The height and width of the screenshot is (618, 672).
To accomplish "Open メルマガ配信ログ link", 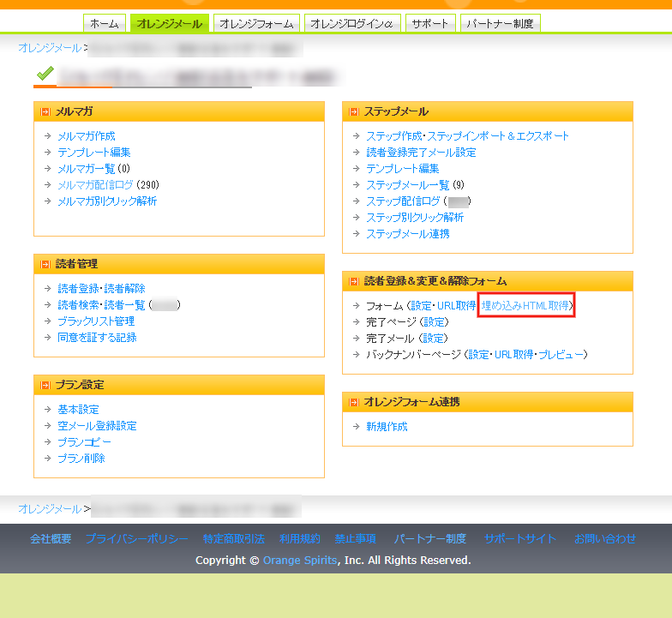I will [x=95, y=185].
